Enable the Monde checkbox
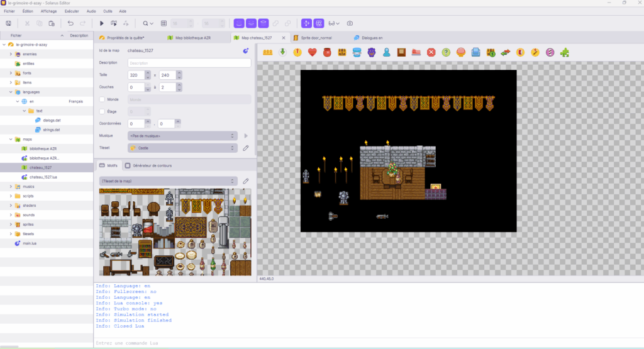Image resolution: width=644 pixels, height=349 pixels. point(103,99)
